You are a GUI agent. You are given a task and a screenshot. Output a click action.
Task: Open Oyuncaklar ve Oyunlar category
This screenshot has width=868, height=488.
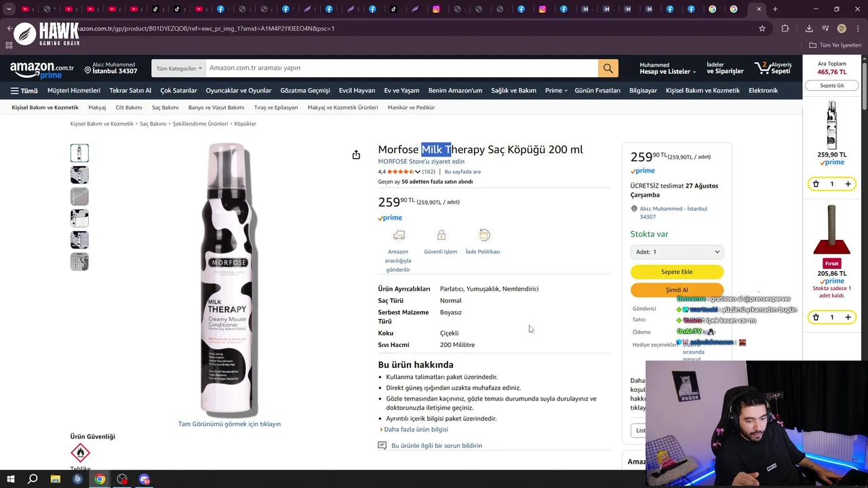(x=239, y=90)
